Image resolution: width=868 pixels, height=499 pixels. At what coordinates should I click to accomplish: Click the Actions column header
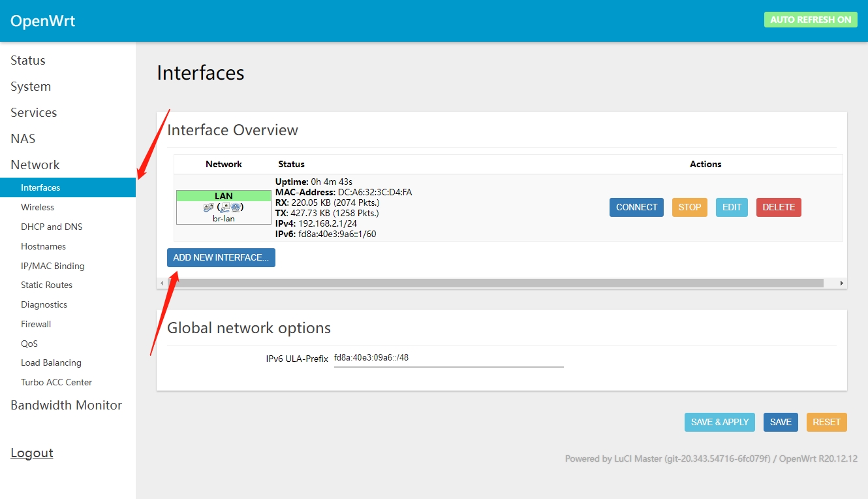(705, 164)
